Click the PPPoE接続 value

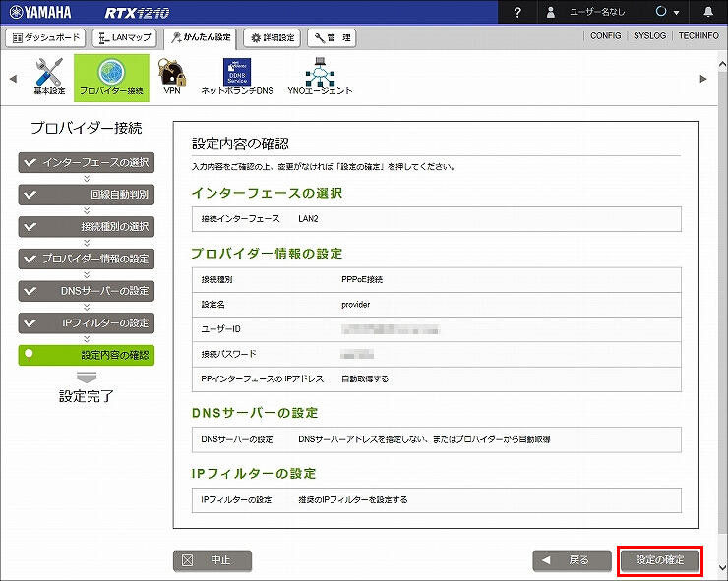pos(362,280)
